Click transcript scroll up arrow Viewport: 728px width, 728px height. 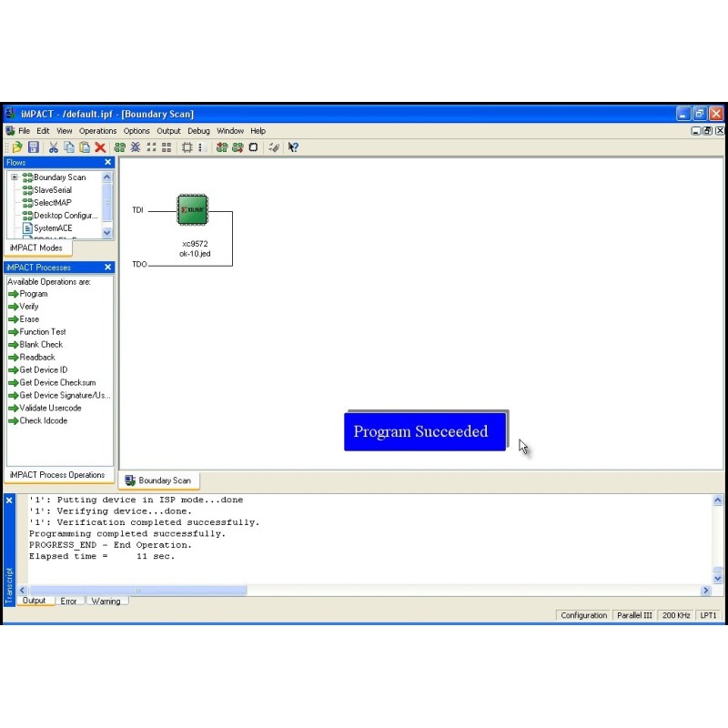point(718,500)
